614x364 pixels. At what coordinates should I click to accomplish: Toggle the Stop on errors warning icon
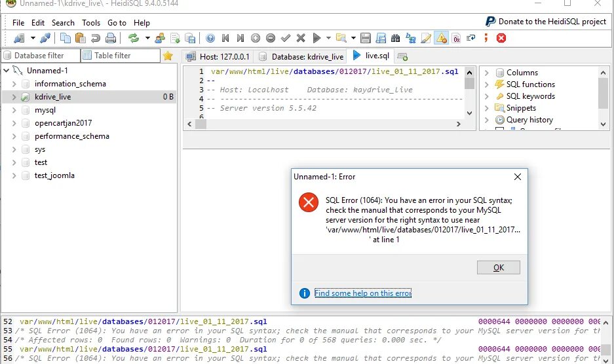tap(441, 38)
